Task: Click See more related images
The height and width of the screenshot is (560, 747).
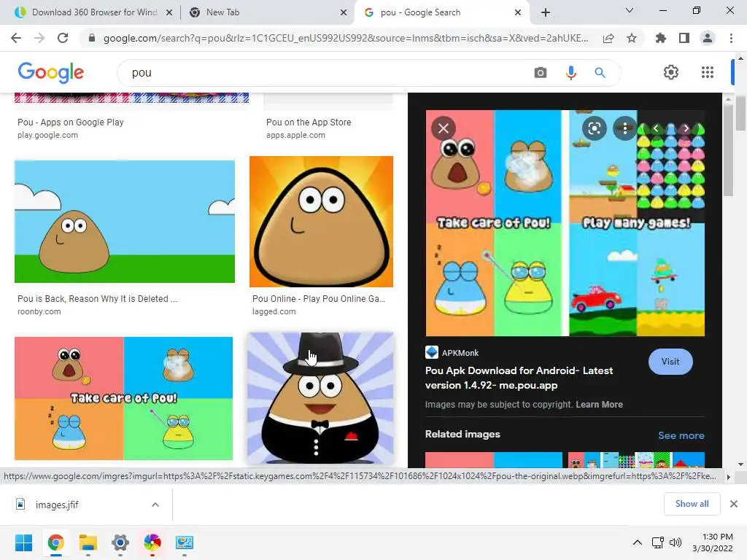Action: [x=681, y=435]
